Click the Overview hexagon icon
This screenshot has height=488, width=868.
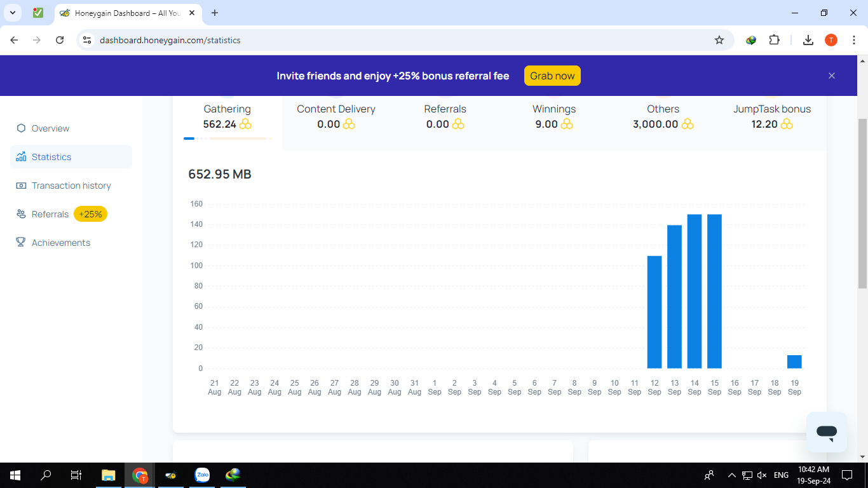click(x=21, y=128)
